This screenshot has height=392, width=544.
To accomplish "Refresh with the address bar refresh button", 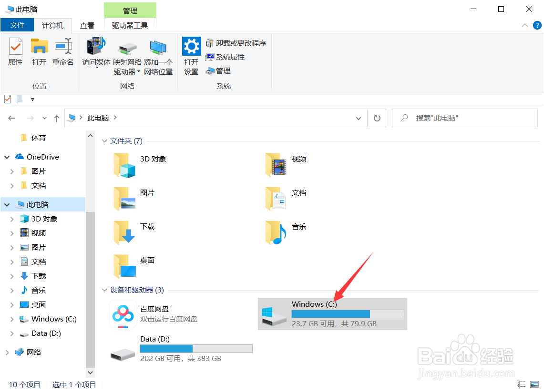I will (377, 118).
